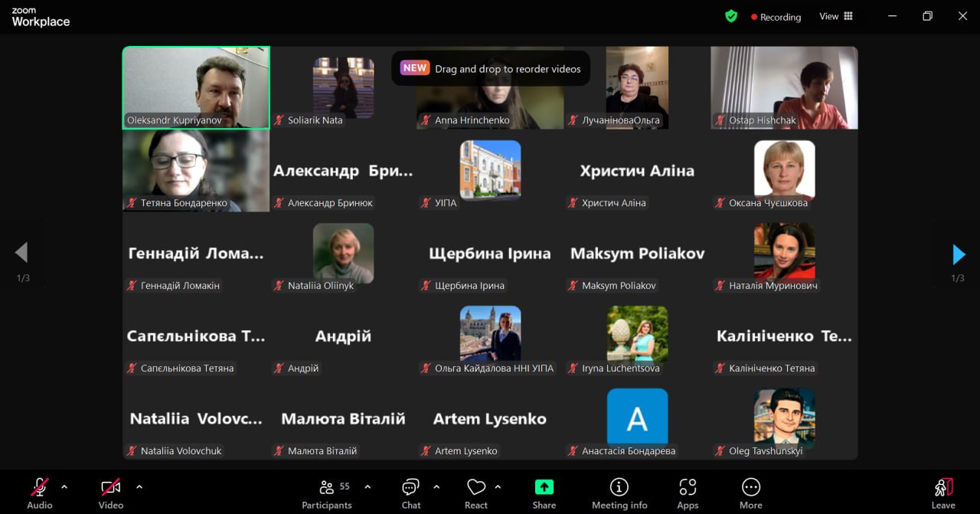Click muted mic icon beside Андрій label
This screenshot has width=980, height=514.
(x=279, y=368)
